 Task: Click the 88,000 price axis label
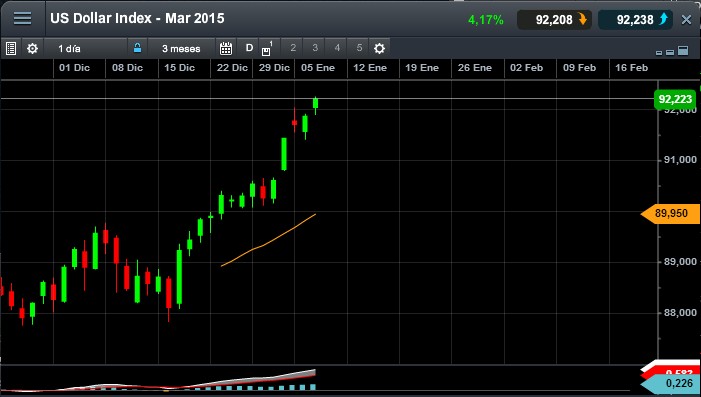(x=680, y=313)
